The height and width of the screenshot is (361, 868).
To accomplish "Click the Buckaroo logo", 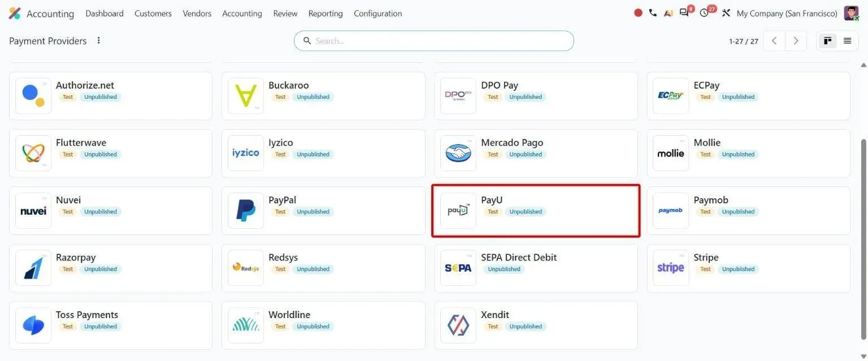I will 246,95.
